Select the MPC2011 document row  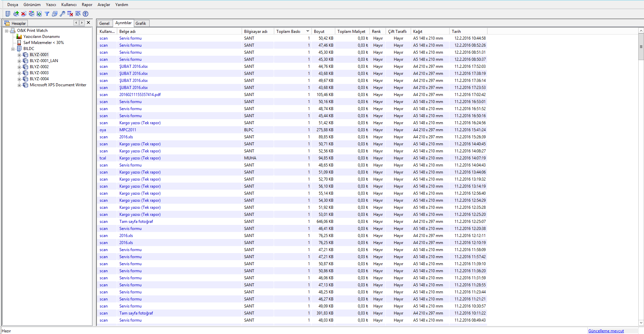click(292, 130)
